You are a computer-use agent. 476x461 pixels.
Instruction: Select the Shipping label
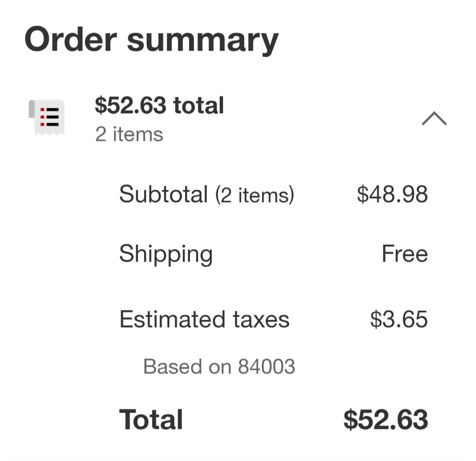pyautogui.click(x=166, y=254)
